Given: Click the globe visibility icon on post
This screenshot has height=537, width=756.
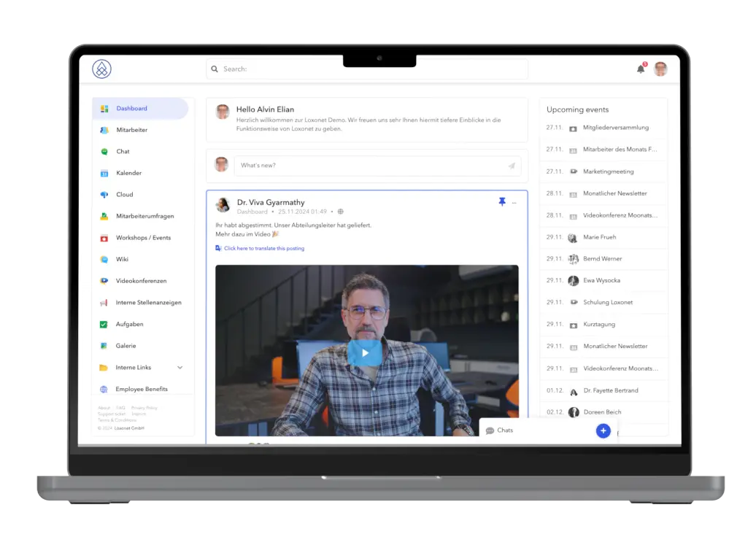Looking at the screenshot, I should 340,212.
